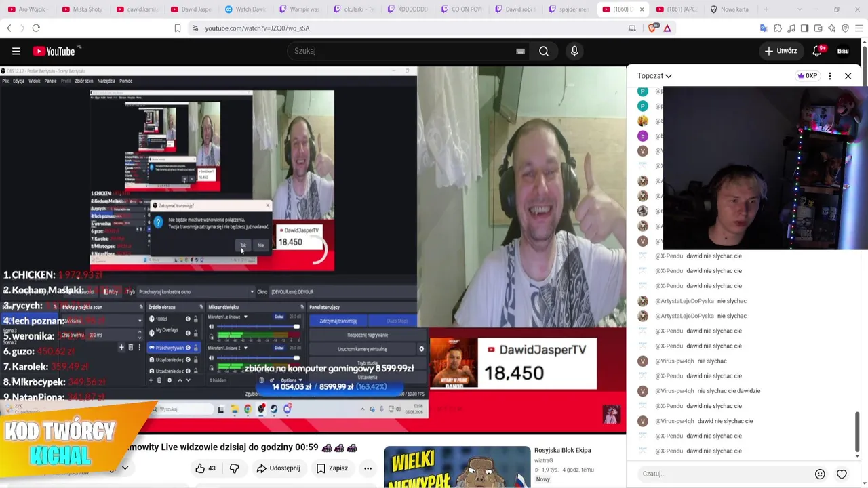Switch to the Watch Dawid tab

click(x=245, y=9)
